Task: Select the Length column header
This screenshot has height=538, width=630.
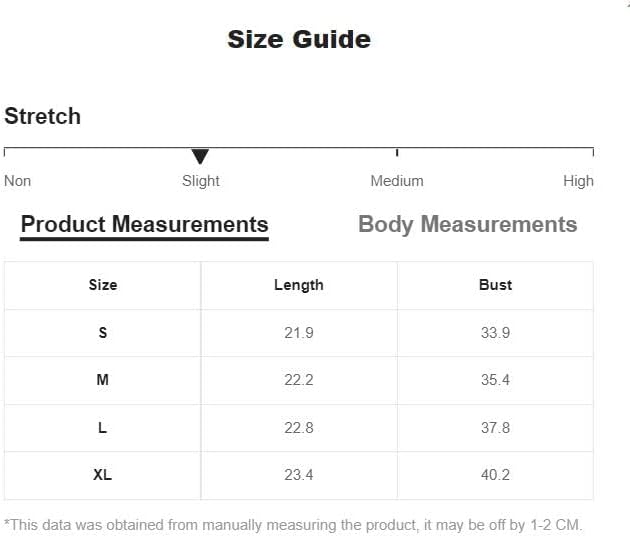Action: 299,285
